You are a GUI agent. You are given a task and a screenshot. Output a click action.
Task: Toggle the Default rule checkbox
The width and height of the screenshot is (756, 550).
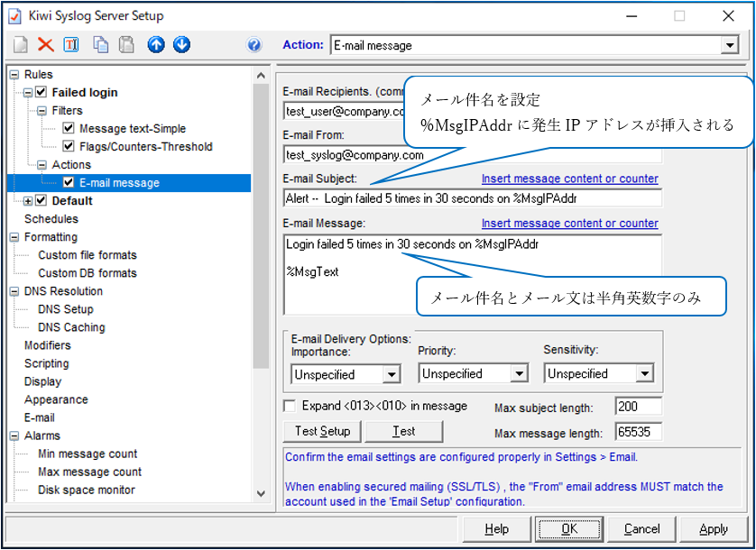[x=41, y=200]
